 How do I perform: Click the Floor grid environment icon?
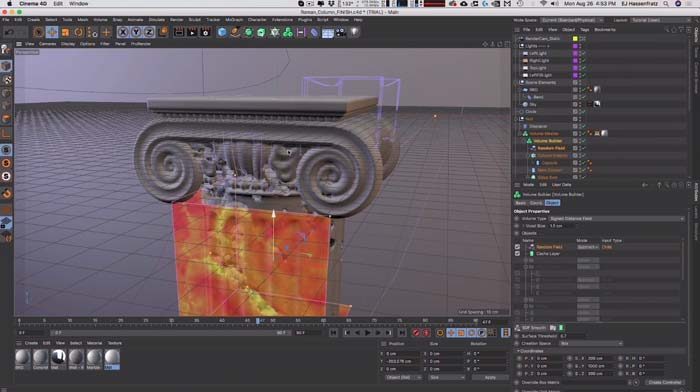coord(328,32)
